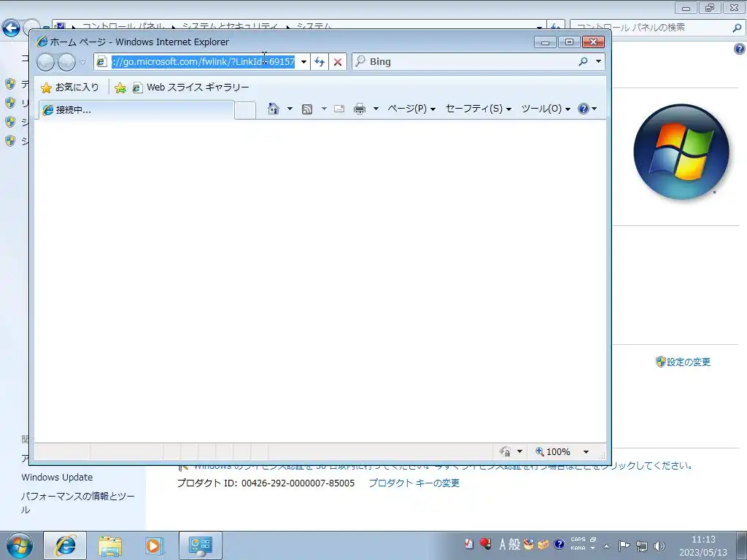
Task: Open the search provider dropdown arrow
Action: click(598, 61)
